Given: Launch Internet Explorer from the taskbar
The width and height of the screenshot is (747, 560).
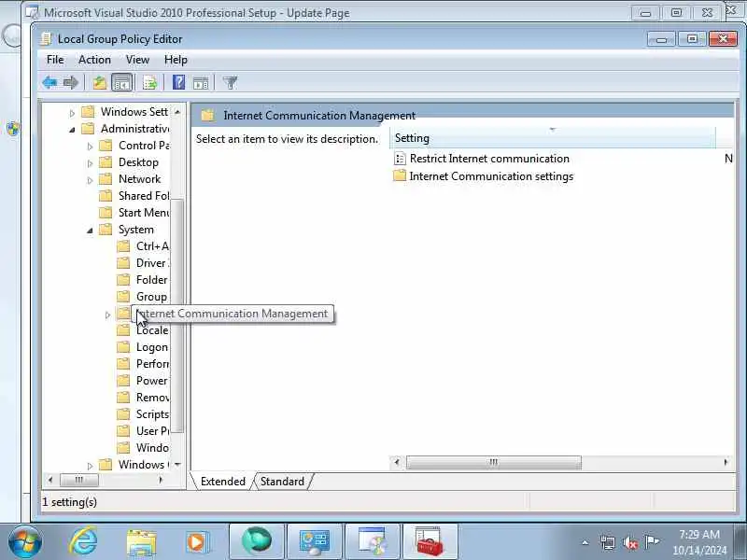Looking at the screenshot, I should pos(83,542).
